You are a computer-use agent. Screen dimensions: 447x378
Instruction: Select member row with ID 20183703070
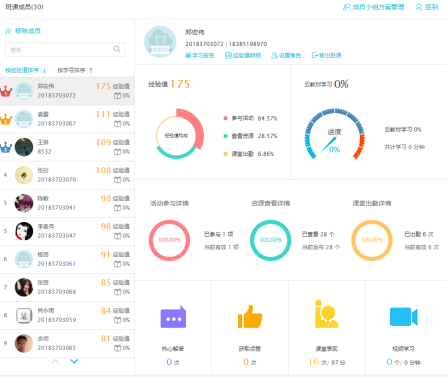67,175
